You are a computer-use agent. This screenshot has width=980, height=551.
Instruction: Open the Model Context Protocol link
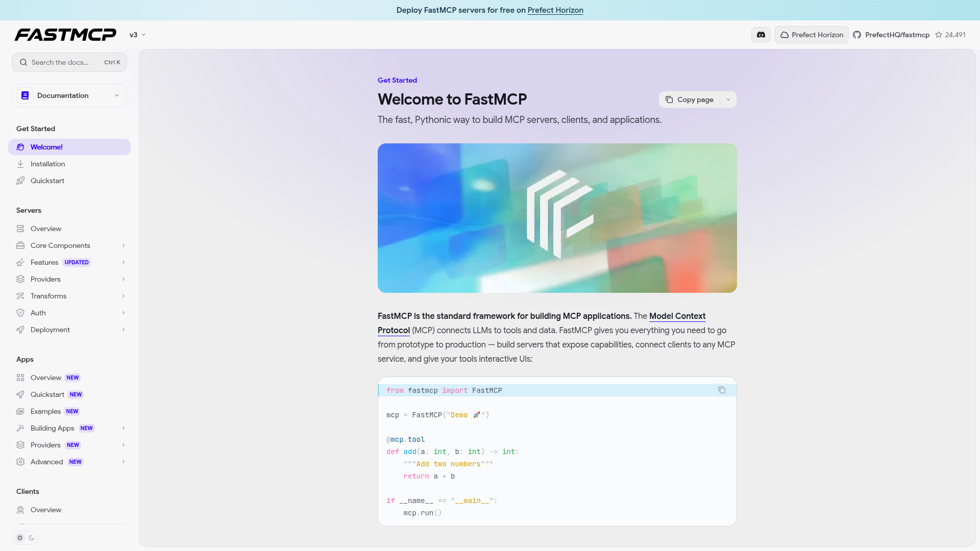(x=677, y=316)
